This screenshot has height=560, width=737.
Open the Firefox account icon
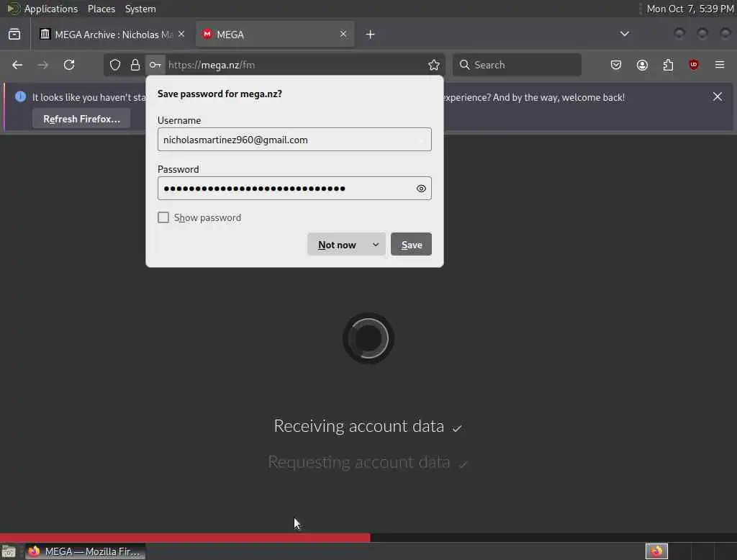[x=642, y=65]
